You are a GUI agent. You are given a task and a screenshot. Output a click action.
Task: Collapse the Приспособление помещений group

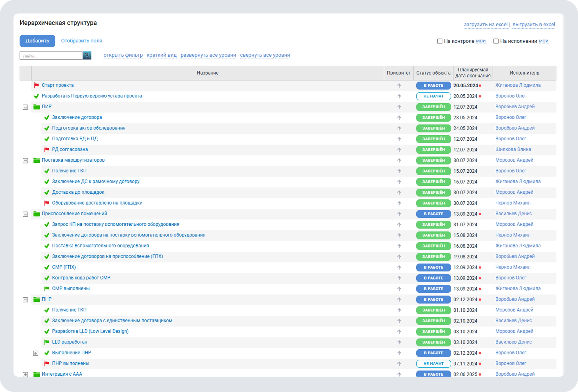25,214
